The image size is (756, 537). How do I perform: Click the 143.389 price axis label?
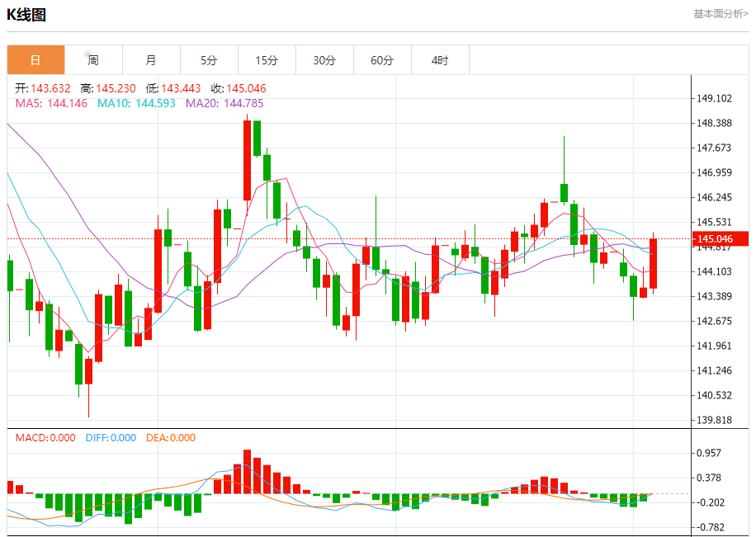pos(714,296)
